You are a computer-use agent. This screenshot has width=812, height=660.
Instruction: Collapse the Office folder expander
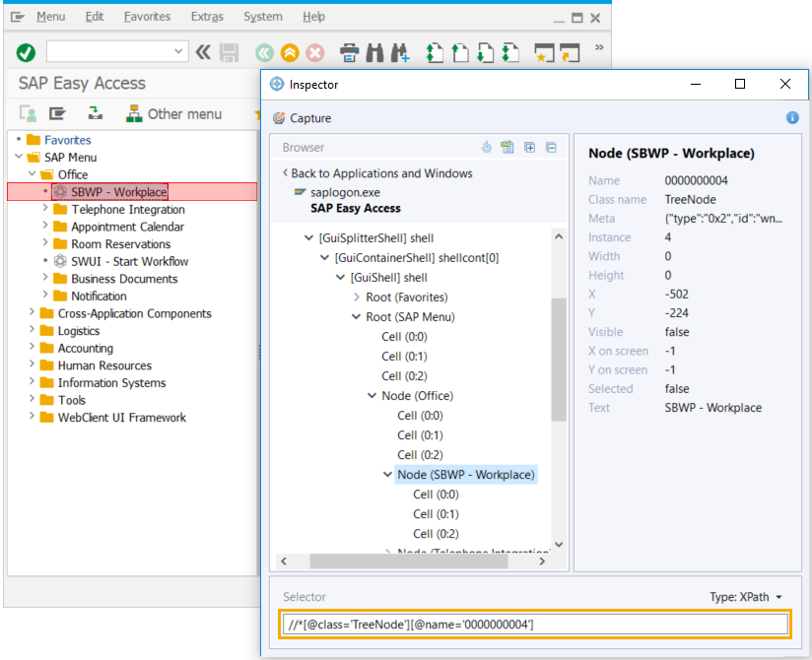(33, 174)
